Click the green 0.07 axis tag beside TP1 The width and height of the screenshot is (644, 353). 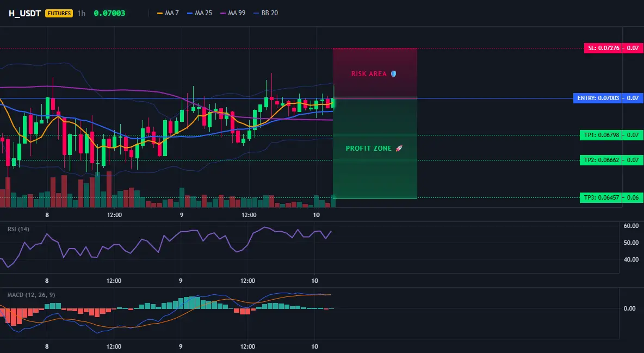click(x=633, y=135)
